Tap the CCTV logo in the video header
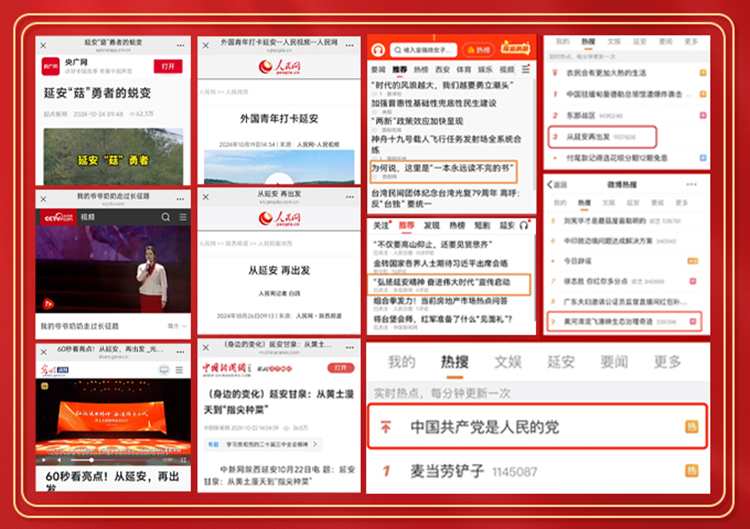 58,217
